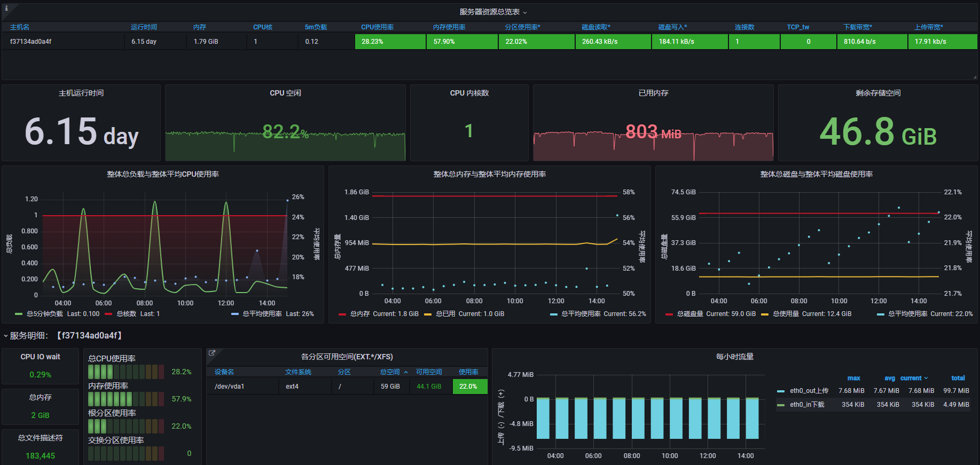
Task: Open color picker for 总5分钟负载 green swatch
Action: [x=19, y=314]
